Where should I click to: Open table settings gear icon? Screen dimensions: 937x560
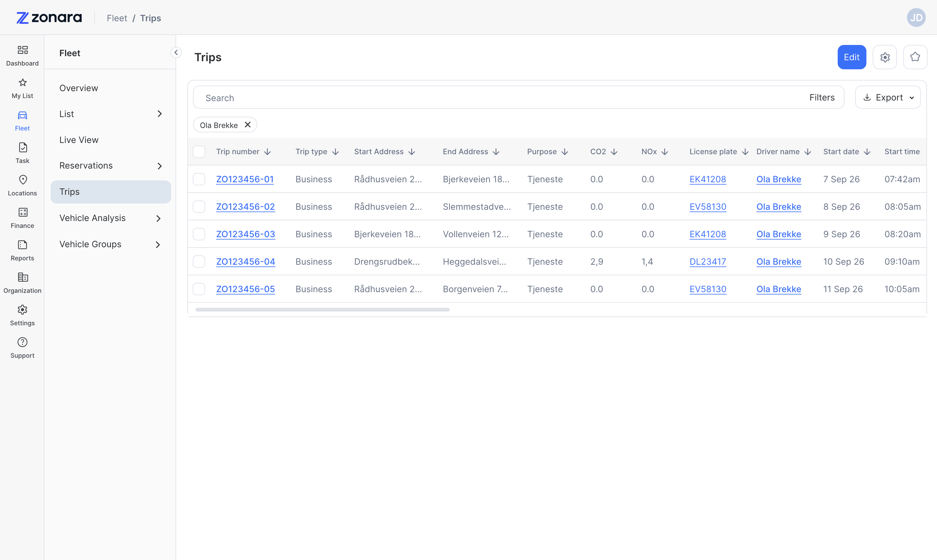click(885, 57)
